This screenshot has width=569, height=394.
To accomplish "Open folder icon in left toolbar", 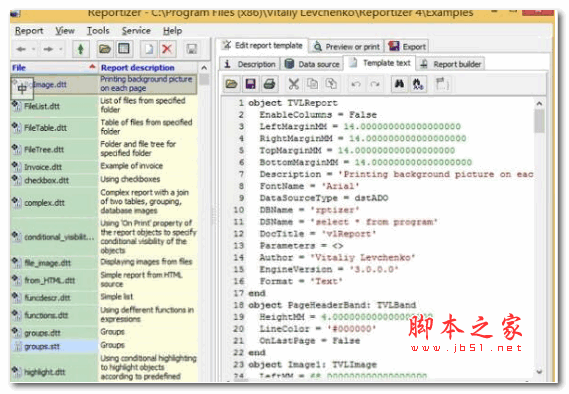I will click(x=105, y=49).
